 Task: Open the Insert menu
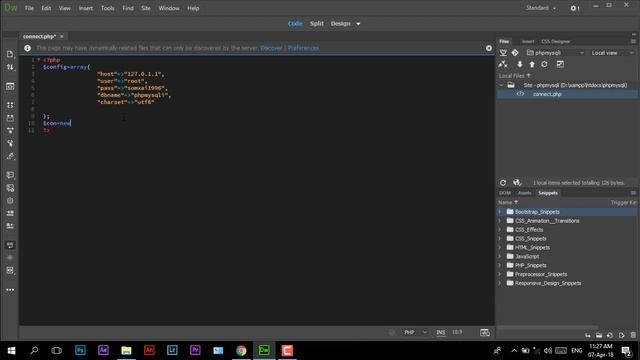[86, 8]
